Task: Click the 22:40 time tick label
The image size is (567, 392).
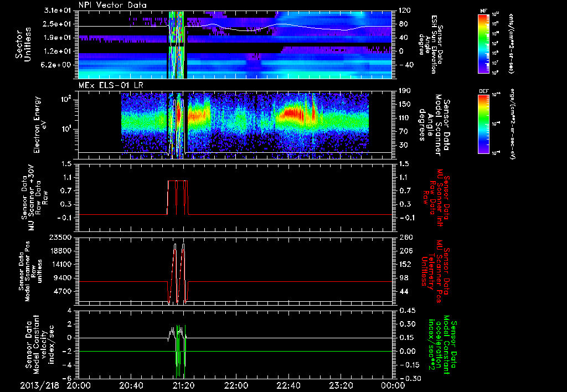Action: click(x=289, y=385)
